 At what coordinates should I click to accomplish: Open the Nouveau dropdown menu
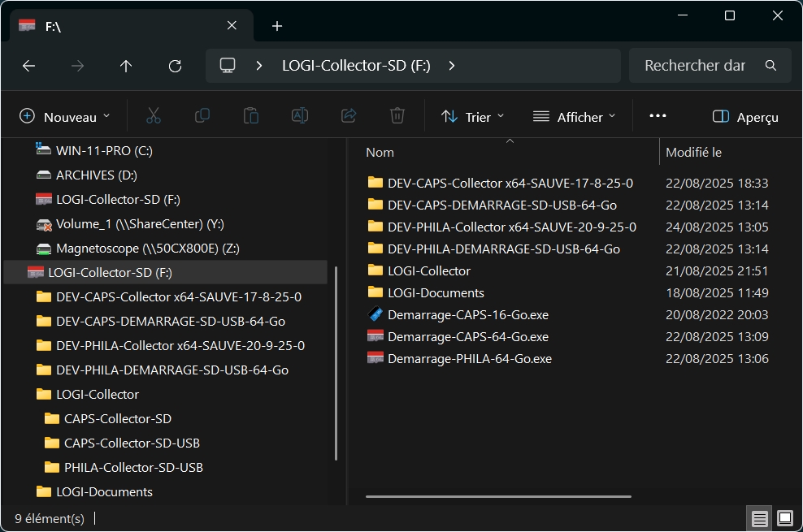click(64, 117)
